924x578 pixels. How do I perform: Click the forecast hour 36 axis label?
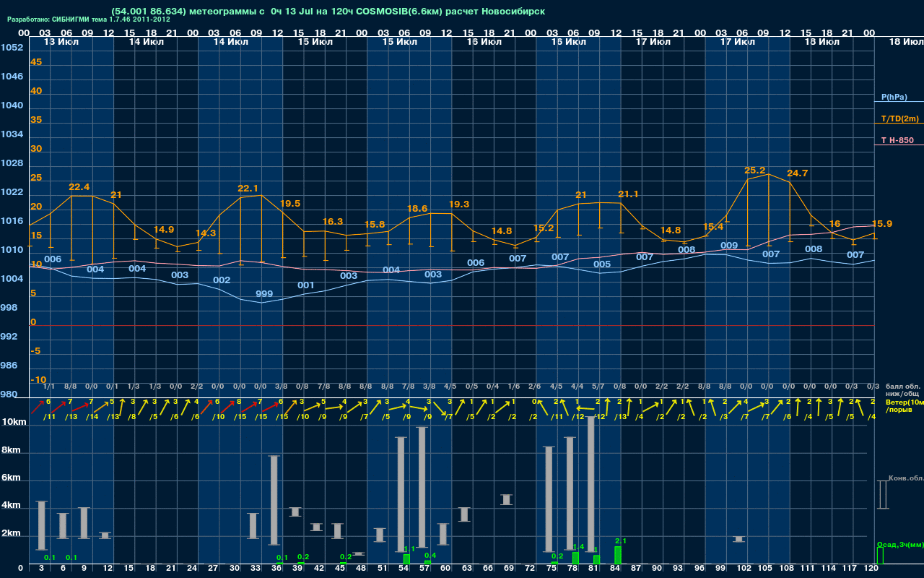click(276, 569)
